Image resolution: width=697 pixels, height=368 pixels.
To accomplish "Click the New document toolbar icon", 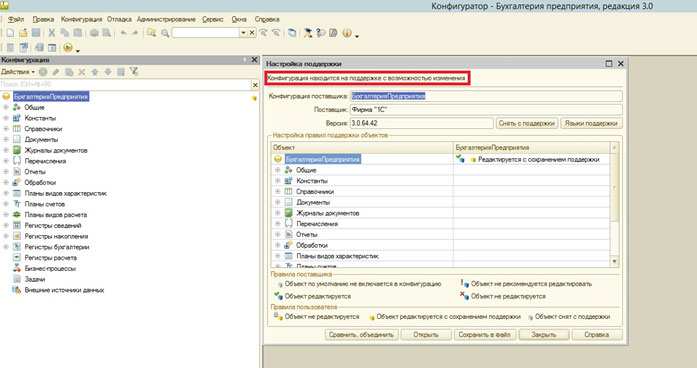I will point(10,33).
